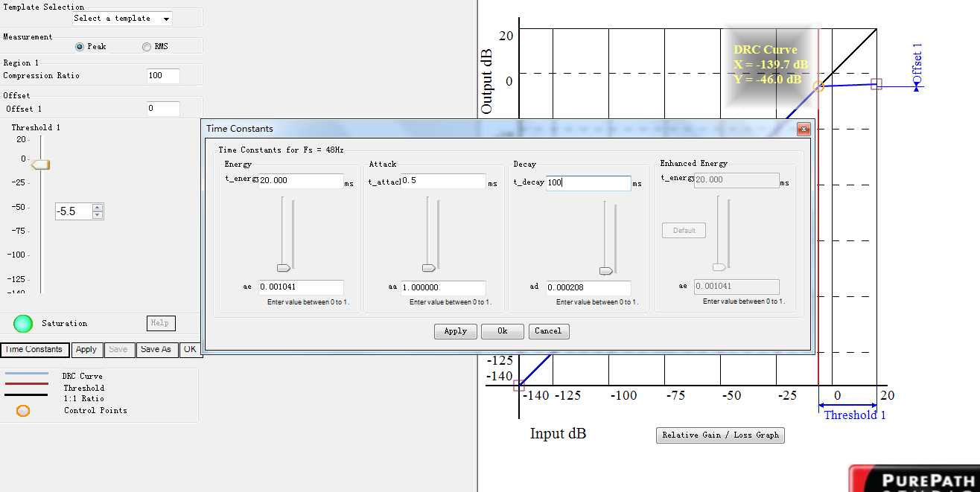Select the RMS measurement radio button
Viewport: 980px width, 492px height.
pyautogui.click(x=147, y=46)
